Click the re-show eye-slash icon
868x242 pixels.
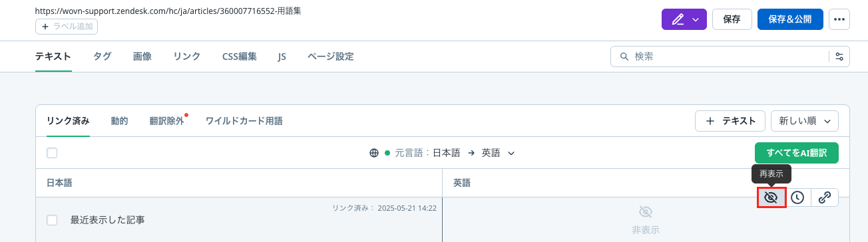pyautogui.click(x=771, y=197)
